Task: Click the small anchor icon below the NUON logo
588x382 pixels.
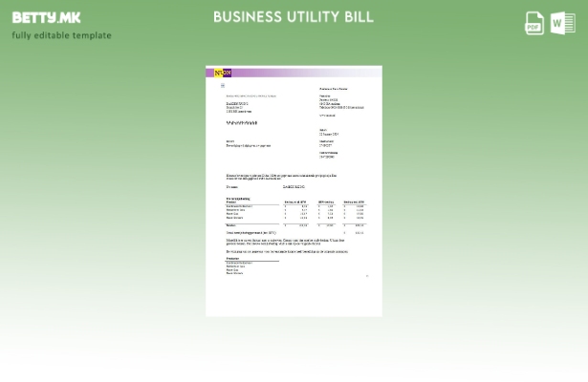Action: (223, 86)
